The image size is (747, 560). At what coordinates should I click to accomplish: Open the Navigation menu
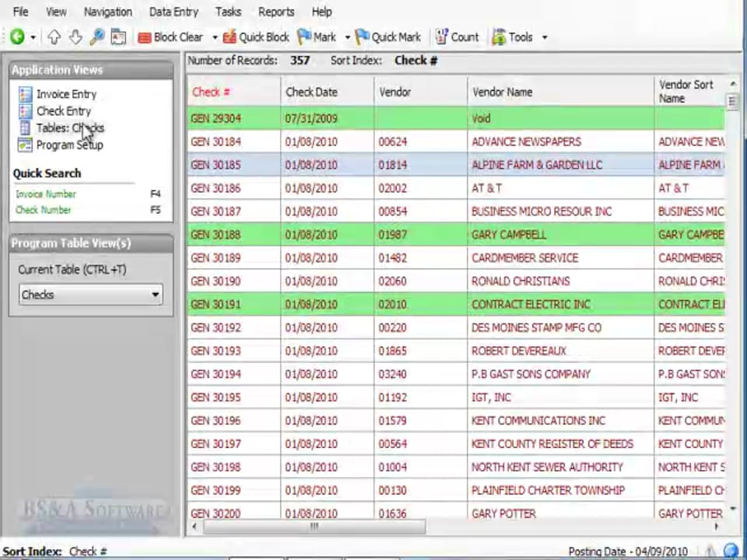tap(108, 12)
